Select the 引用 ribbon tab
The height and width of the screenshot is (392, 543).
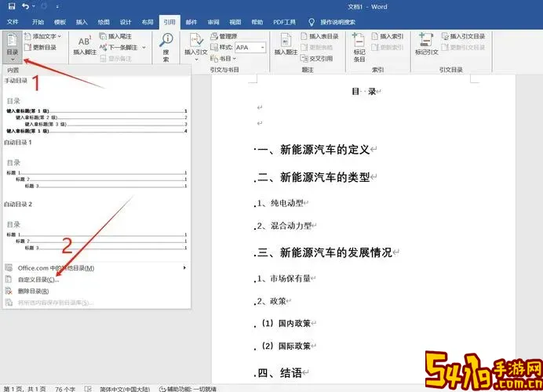pyautogui.click(x=169, y=22)
